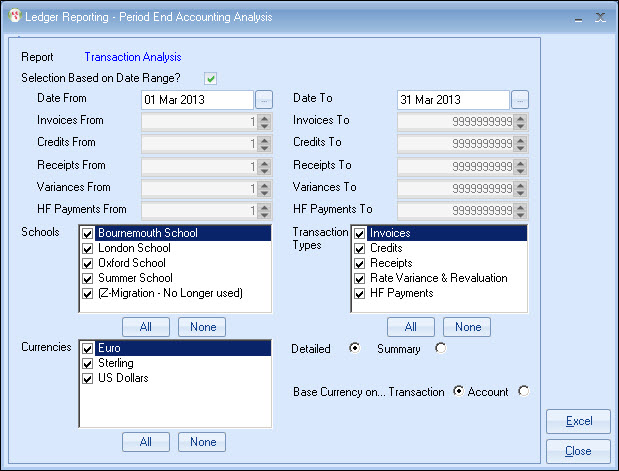Click the Transaction Analysis report link
This screenshot has width=619, height=471.
tap(133, 57)
